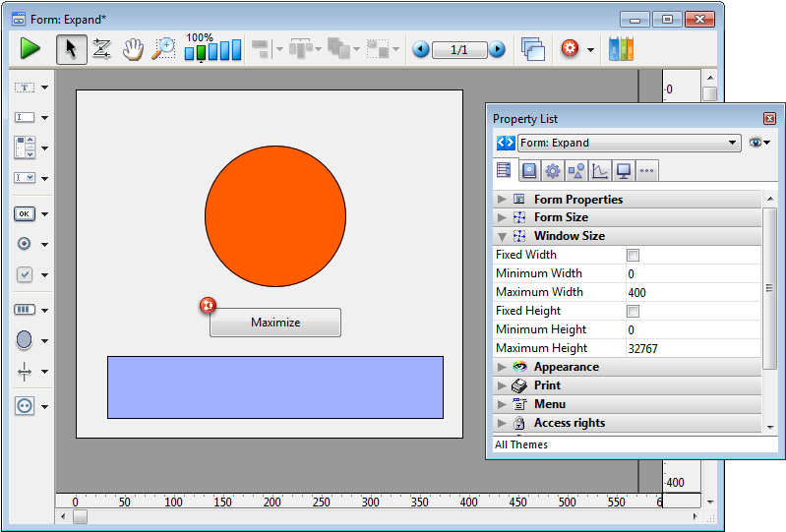Switch to the gear tab in Property List
This screenshot has height=532, width=786.
tap(553, 171)
